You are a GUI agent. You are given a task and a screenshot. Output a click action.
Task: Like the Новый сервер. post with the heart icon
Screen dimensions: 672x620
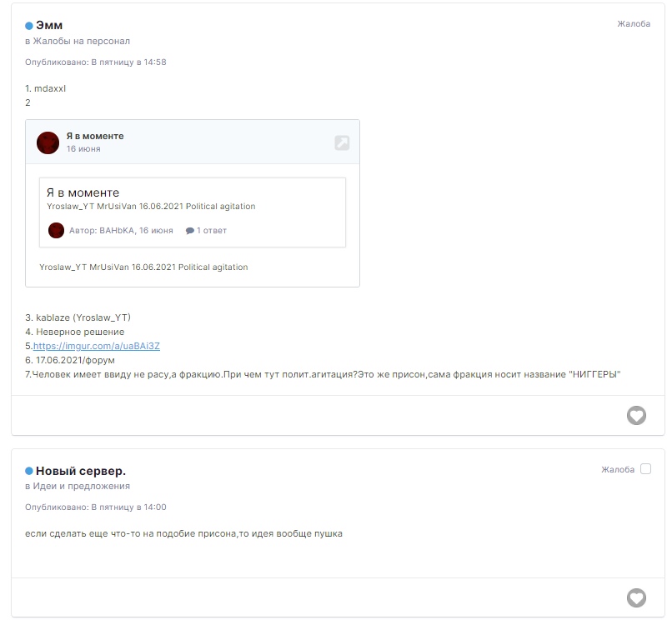click(x=636, y=597)
